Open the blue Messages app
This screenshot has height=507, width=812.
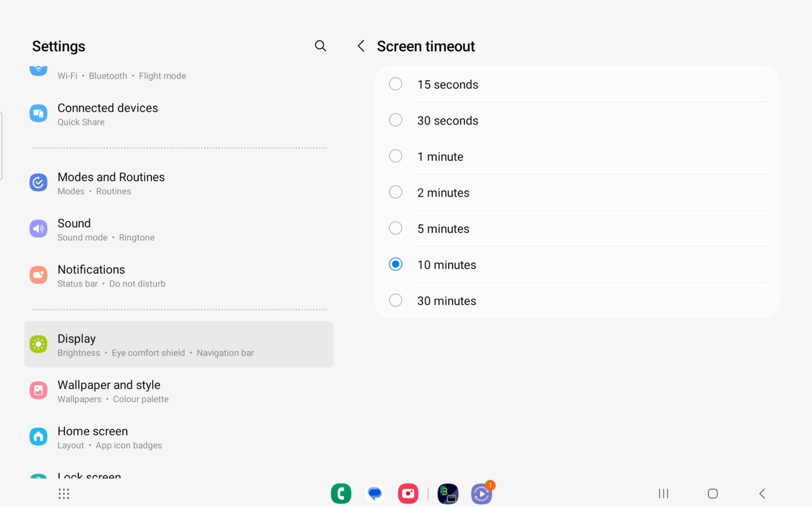[375, 493]
